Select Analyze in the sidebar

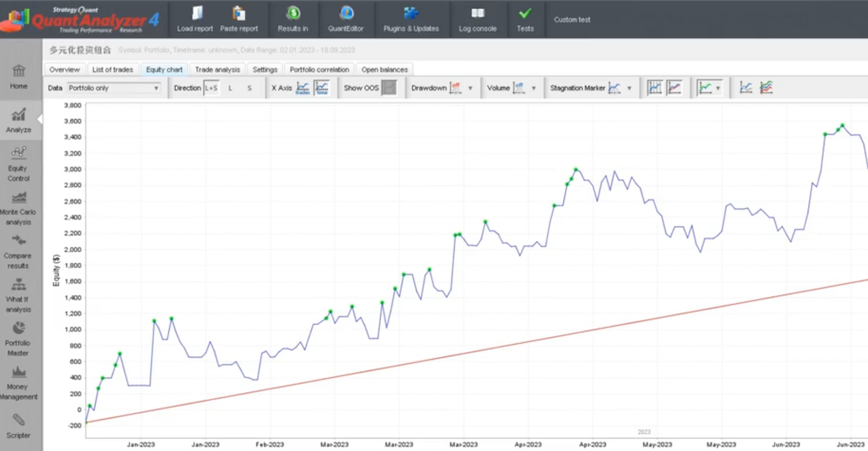(x=18, y=121)
